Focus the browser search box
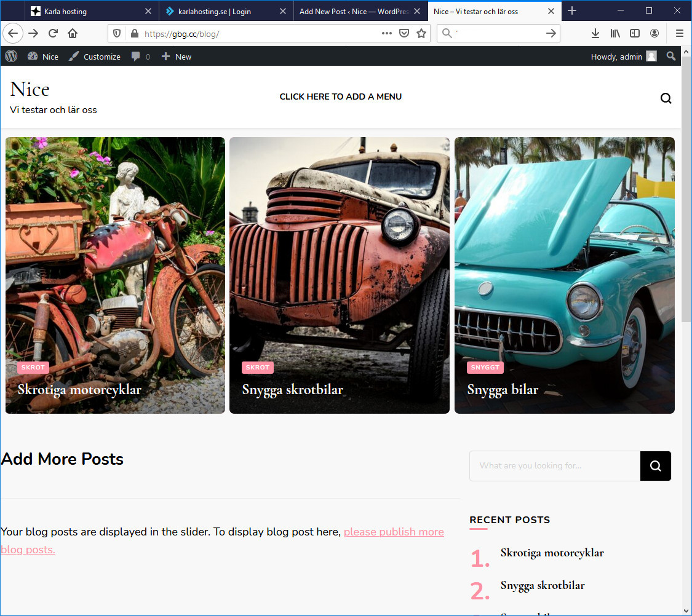This screenshot has height=616, width=692. 498,33
